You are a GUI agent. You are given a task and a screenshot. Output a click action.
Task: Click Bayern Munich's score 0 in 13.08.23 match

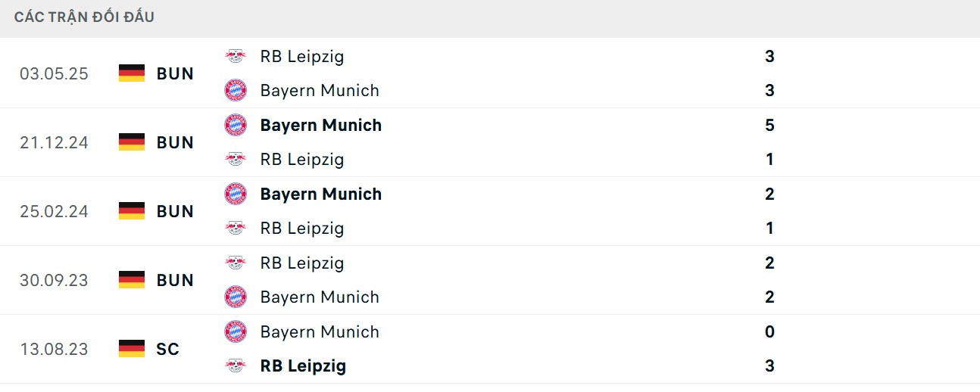coord(769,331)
